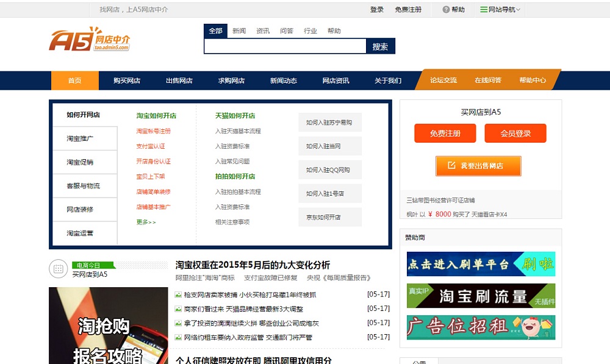This screenshot has height=364, width=610.
Task: Select the 新闻 search tab
Action: [x=239, y=30]
